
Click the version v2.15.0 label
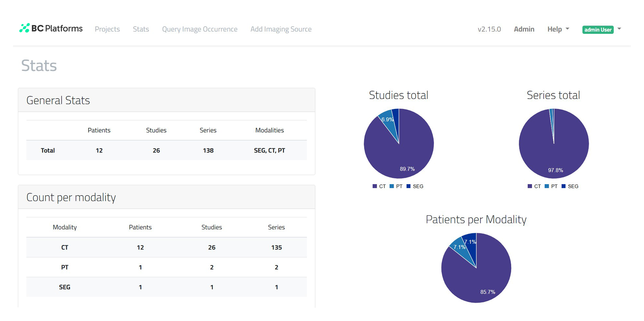489,29
